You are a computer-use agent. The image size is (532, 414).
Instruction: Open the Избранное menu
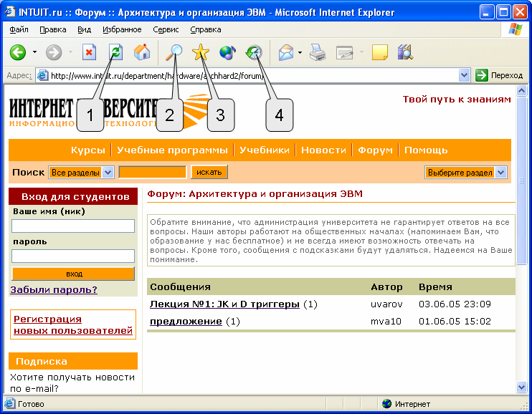point(122,29)
